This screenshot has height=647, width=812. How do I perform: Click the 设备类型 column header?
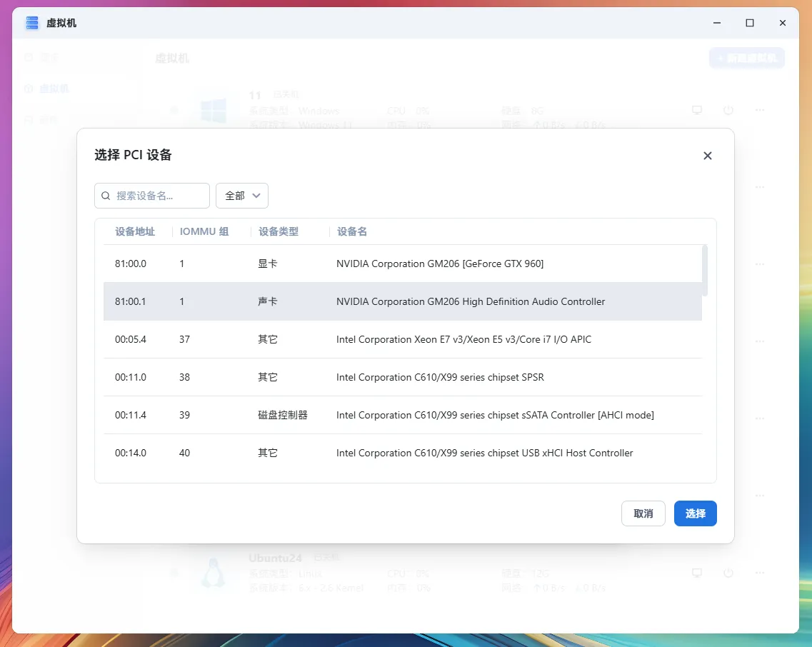tap(279, 231)
